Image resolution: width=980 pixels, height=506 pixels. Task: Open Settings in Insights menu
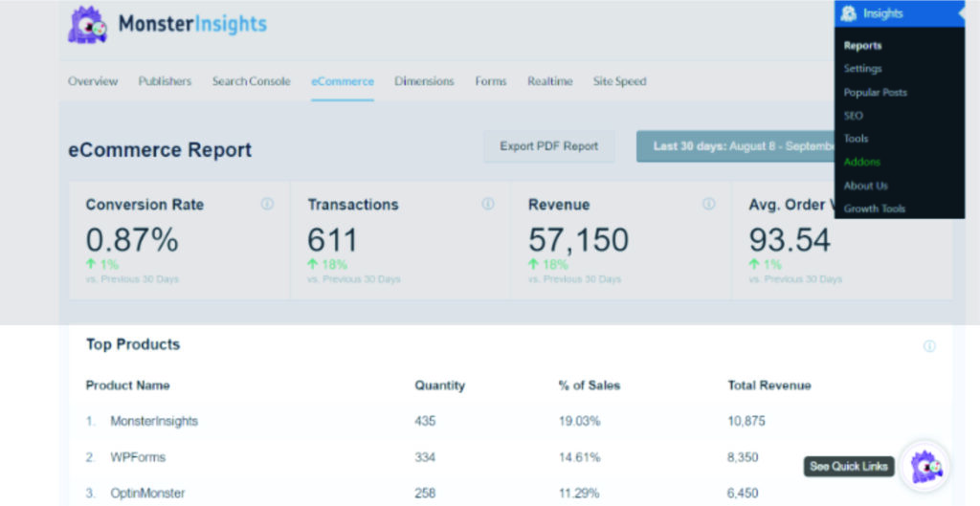pyautogui.click(x=862, y=69)
